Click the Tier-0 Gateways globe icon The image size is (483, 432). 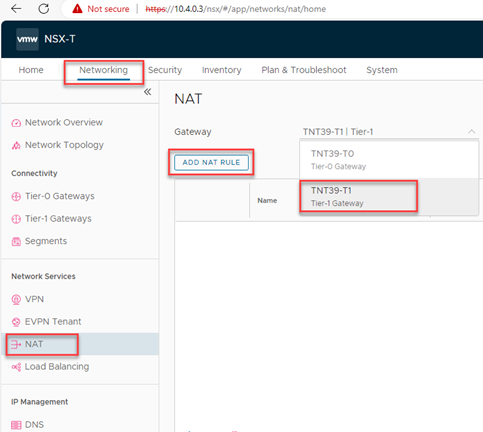tap(16, 197)
